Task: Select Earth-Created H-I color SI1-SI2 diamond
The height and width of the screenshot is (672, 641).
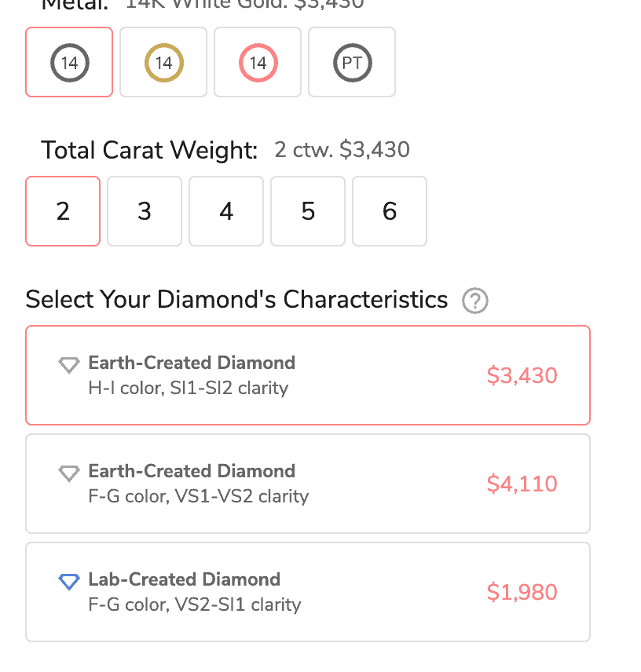Action: pyautogui.click(x=308, y=375)
